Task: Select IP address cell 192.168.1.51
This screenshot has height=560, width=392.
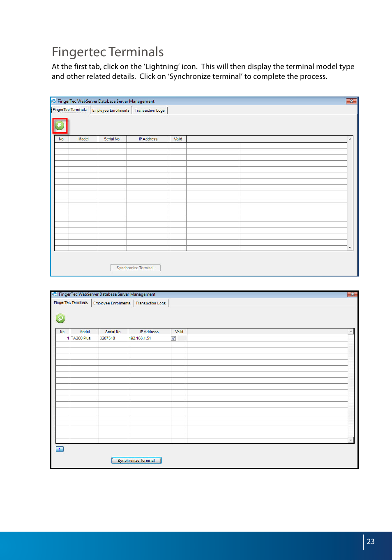Action: (x=150, y=339)
